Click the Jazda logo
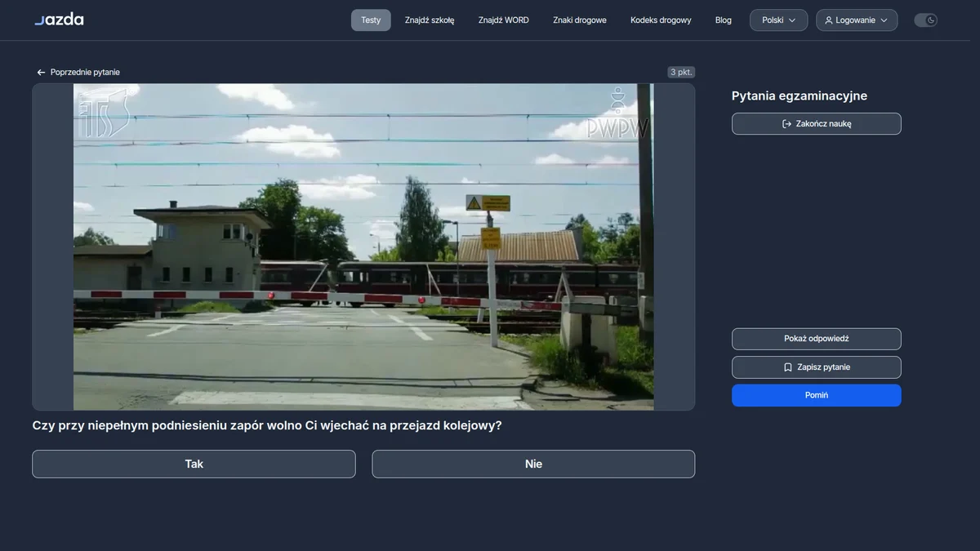Image resolution: width=980 pixels, height=551 pixels. [x=59, y=20]
